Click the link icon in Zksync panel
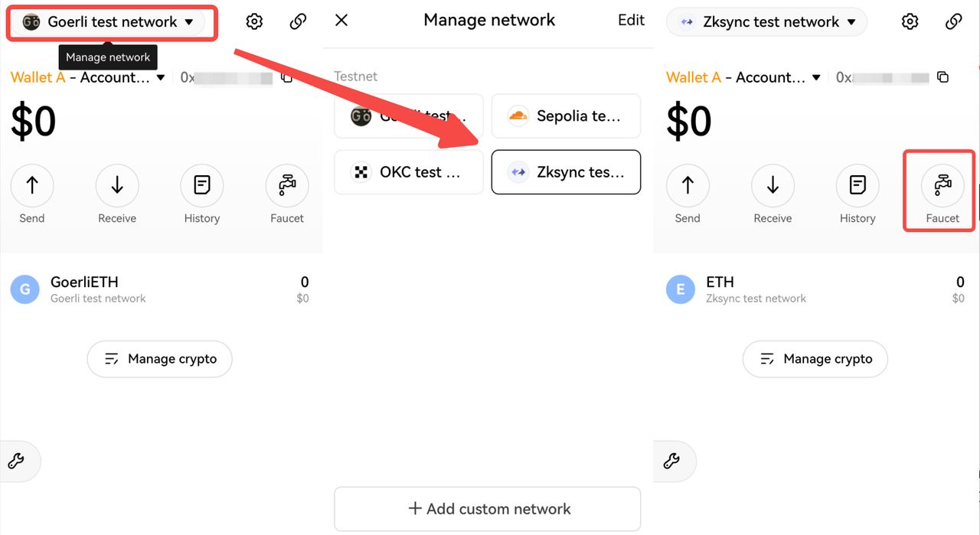The width and height of the screenshot is (980, 535). click(954, 21)
